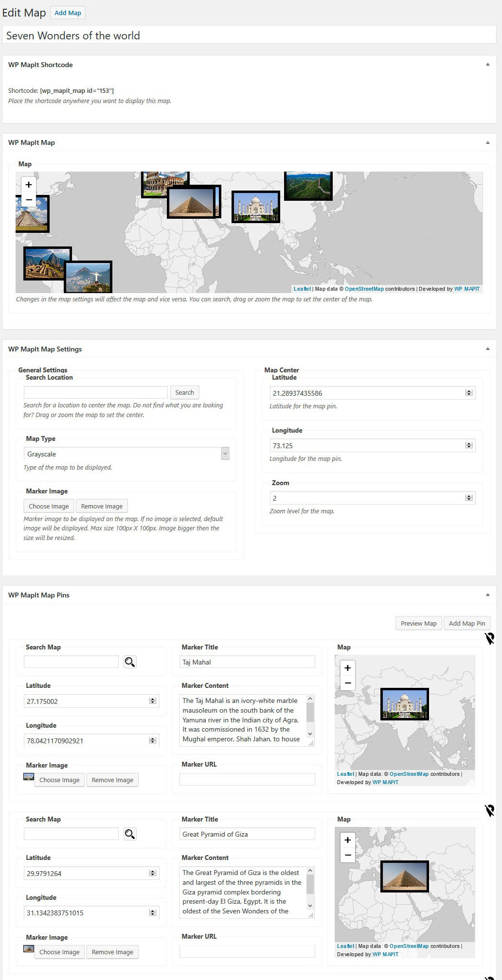The height and width of the screenshot is (980, 502).
Task: Click Remove Image for Great Pyramid pin
Action: pyautogui.click(x=112, y=952)
